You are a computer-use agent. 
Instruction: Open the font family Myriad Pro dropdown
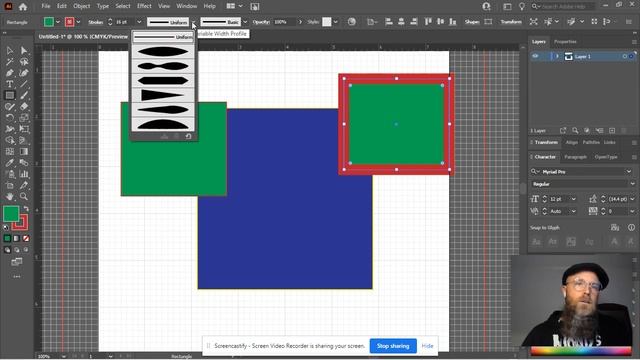[x=629, y=172]
